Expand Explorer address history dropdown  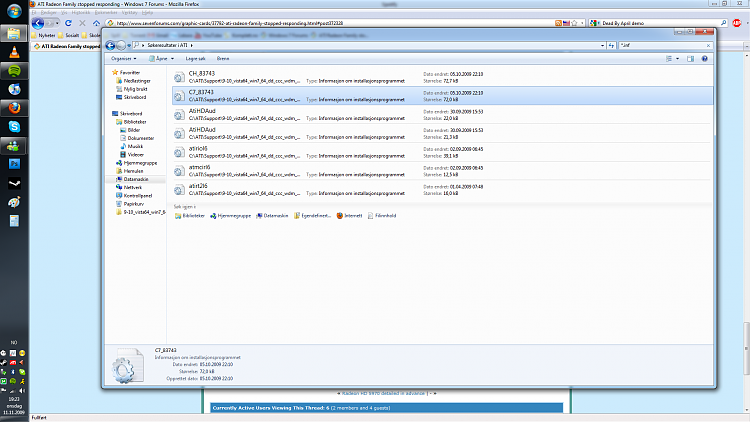602,45
